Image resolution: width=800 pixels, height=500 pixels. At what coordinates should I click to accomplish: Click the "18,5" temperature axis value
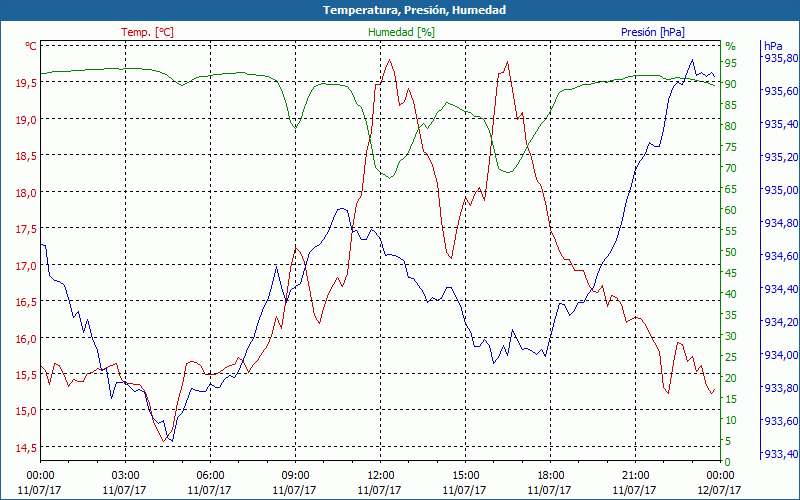point(26,156)
